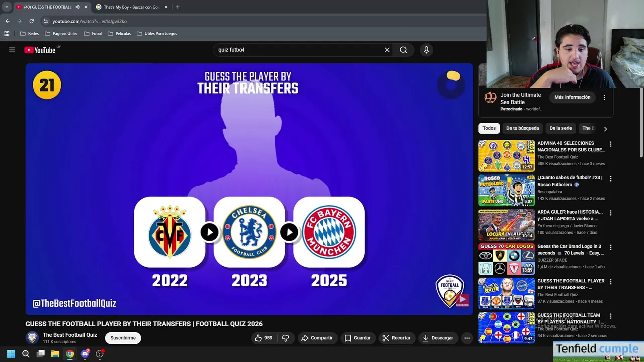The width and height of the screenshot is (644, 362).
Task: Open Rosco Futbolero #23 video thumbnail
Action: pos(507,190)
